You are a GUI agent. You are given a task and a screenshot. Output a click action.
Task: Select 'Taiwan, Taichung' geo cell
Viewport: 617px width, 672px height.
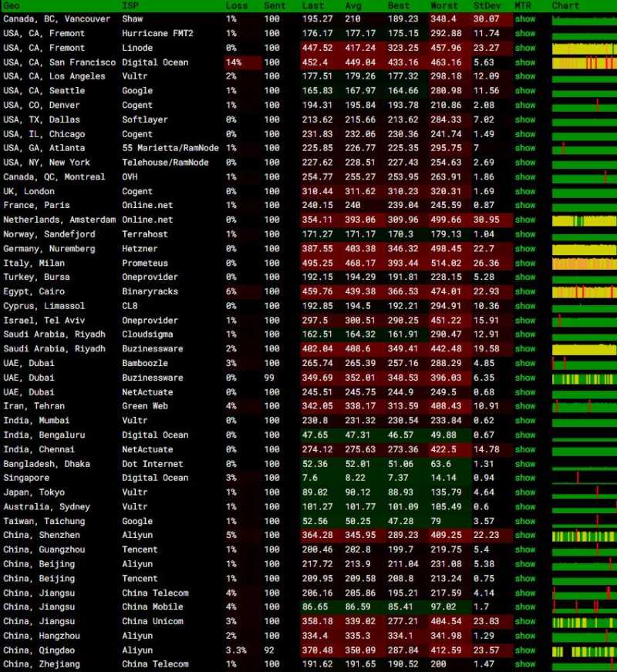44,521
